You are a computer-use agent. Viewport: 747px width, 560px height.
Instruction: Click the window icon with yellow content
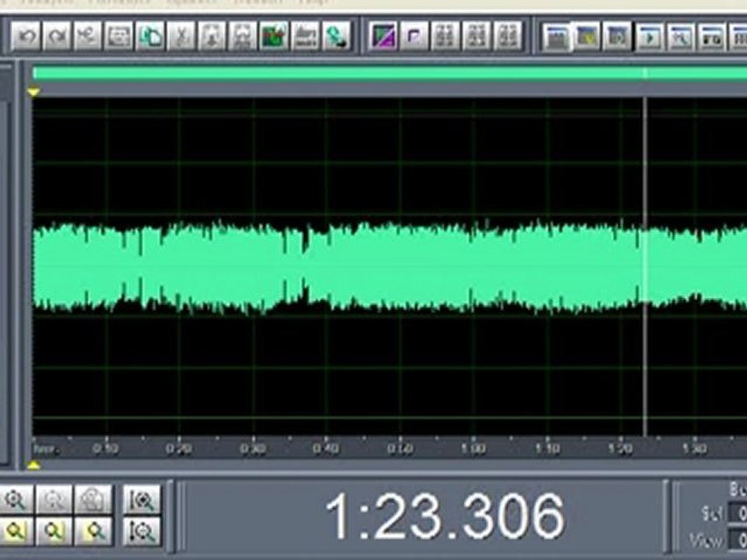[x=587, y=37]
